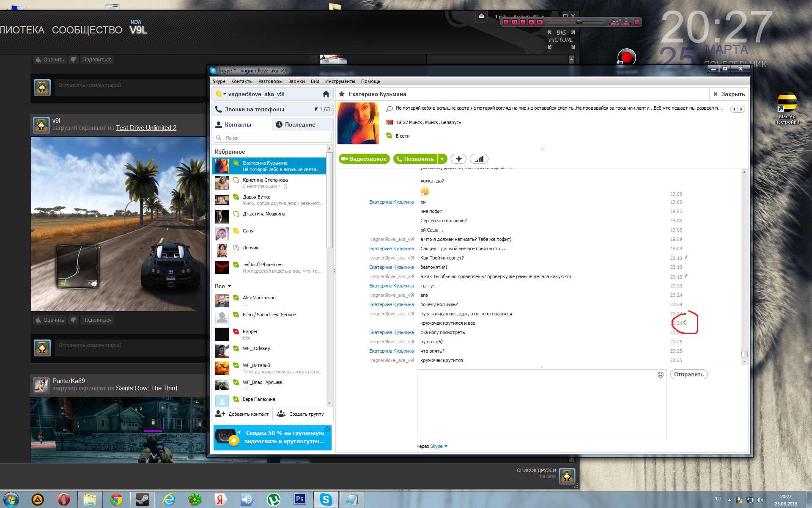This screenshot has height=508, width=812.
Task: Check the call quality signal bars icon
Action: pyautogui.click(x=479, y=159)
